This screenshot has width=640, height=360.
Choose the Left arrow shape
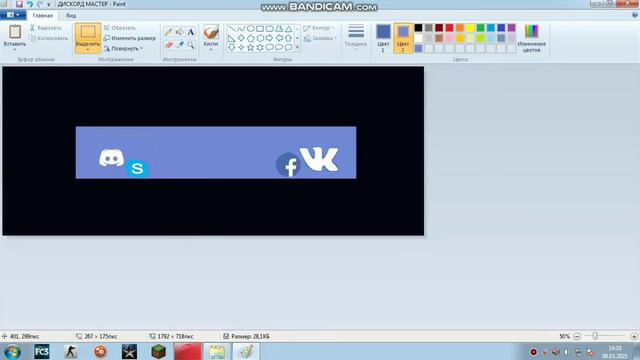click(x=279, y=38)
